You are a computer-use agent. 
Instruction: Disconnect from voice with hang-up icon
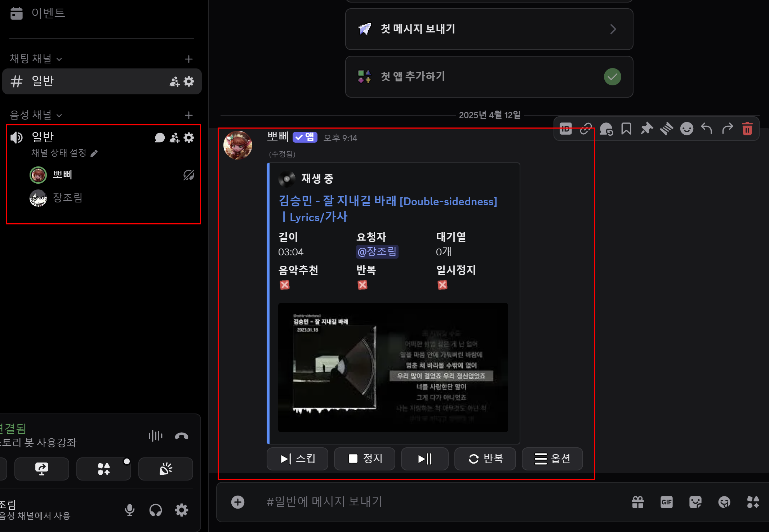(x=182, y=436)
